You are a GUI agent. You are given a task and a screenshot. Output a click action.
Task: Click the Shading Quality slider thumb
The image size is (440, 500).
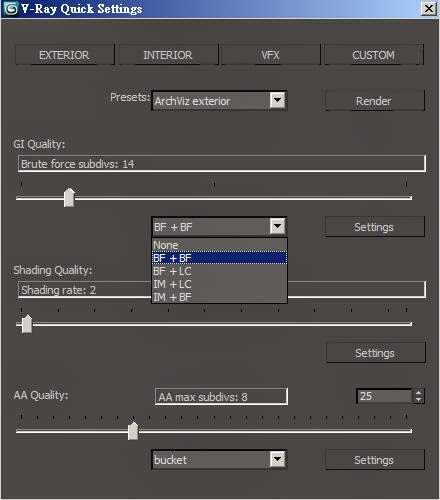coord(27,323)
